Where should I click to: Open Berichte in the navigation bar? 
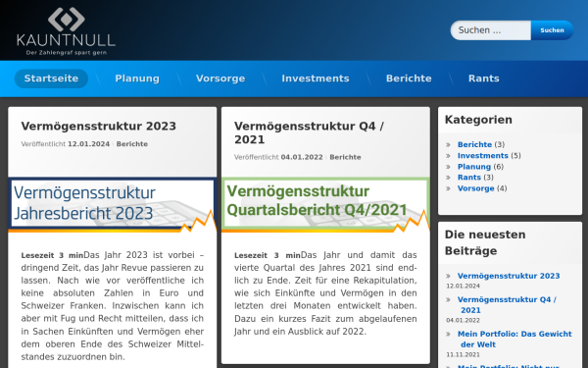(x=409, y=79)
